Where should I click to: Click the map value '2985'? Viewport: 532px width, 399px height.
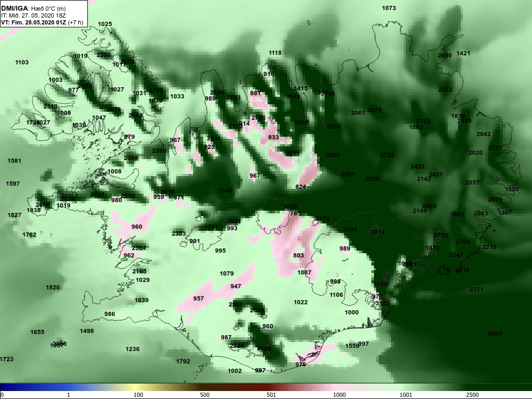tap(348, 174)
